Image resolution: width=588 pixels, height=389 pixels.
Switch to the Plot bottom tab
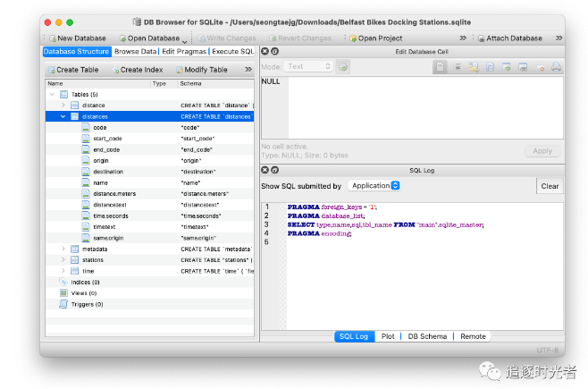pyautogui.click(x=388, y=336)
